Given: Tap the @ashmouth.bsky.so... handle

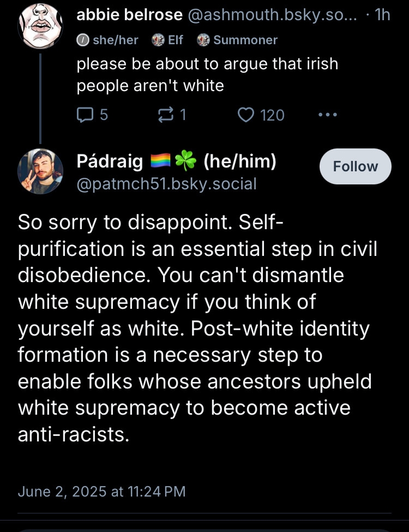Looking at the screenshot, I should 273,15.
